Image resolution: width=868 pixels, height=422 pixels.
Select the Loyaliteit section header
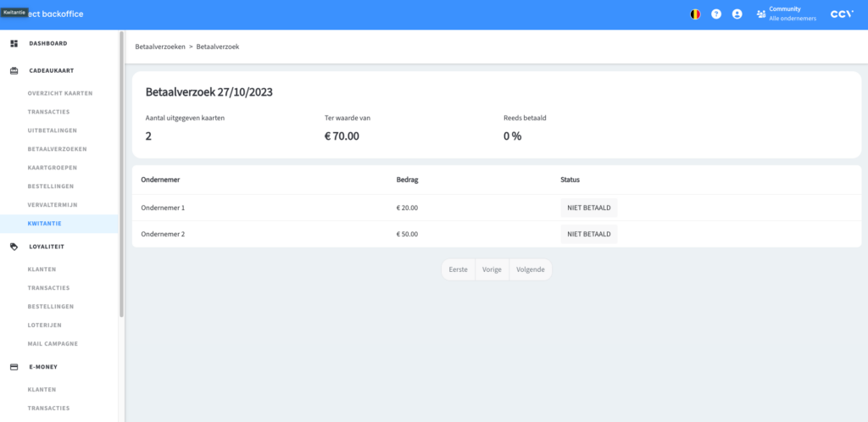click(x=47, y=247)
